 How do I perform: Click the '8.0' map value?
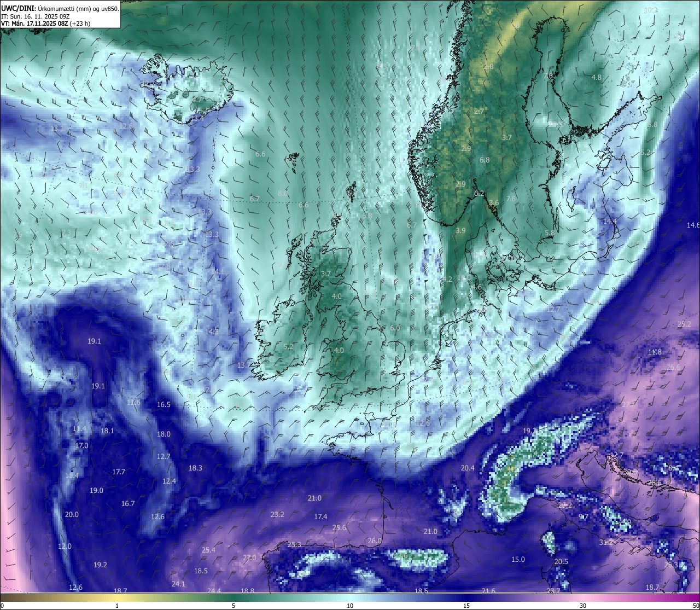pyautogui.click(x=283, y=193)
